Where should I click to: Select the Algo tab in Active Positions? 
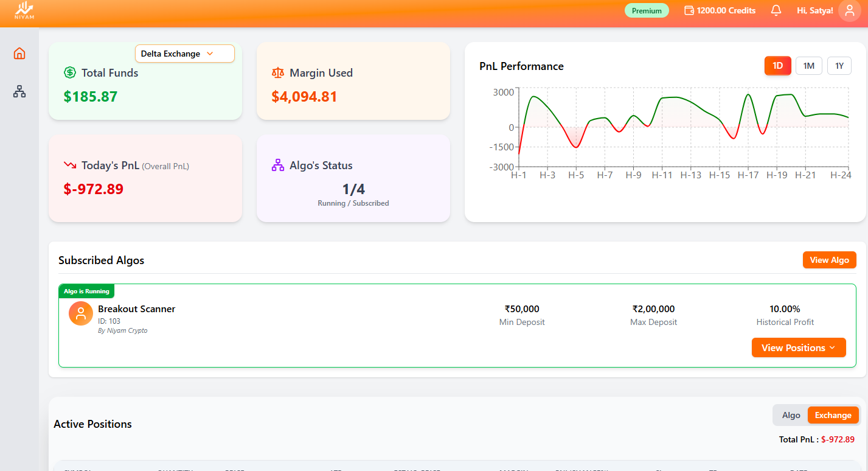tap(791, 415)
